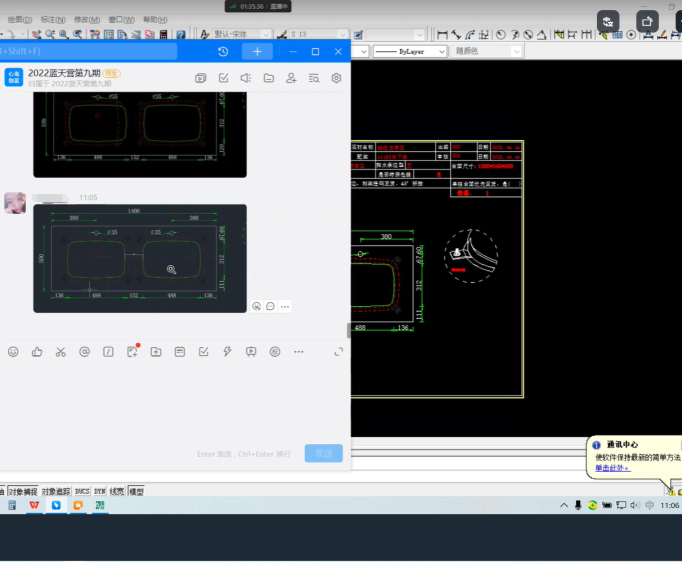Expand the three-dot more tools menu
Screen dimensions: 682x562
[298, 352]
